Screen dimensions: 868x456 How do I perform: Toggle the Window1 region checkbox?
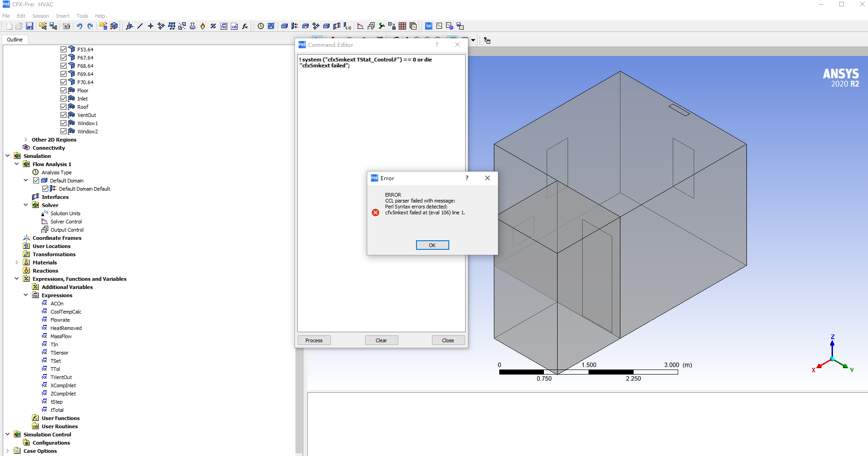click(x=64, y=123)
